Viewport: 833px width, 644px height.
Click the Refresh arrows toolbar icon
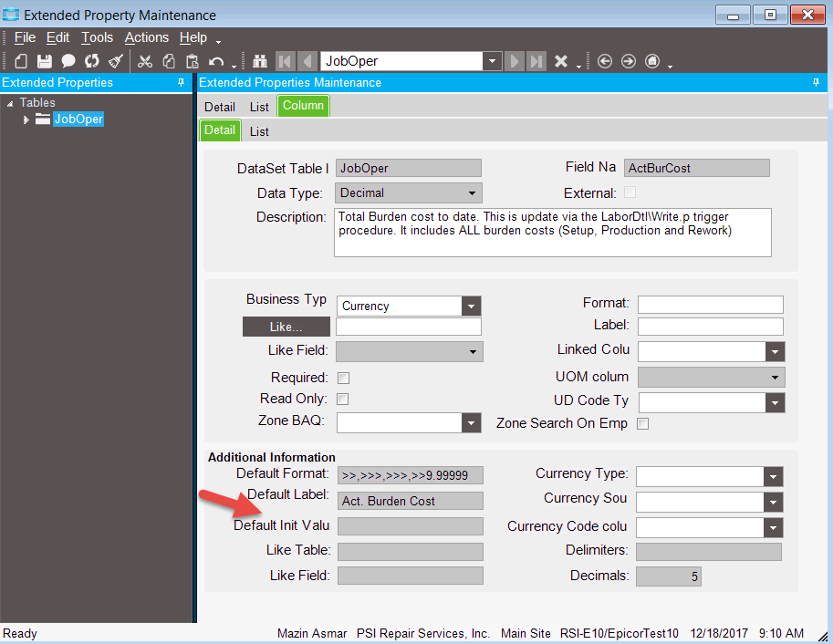pyautogui.click(x=91, y=61)
